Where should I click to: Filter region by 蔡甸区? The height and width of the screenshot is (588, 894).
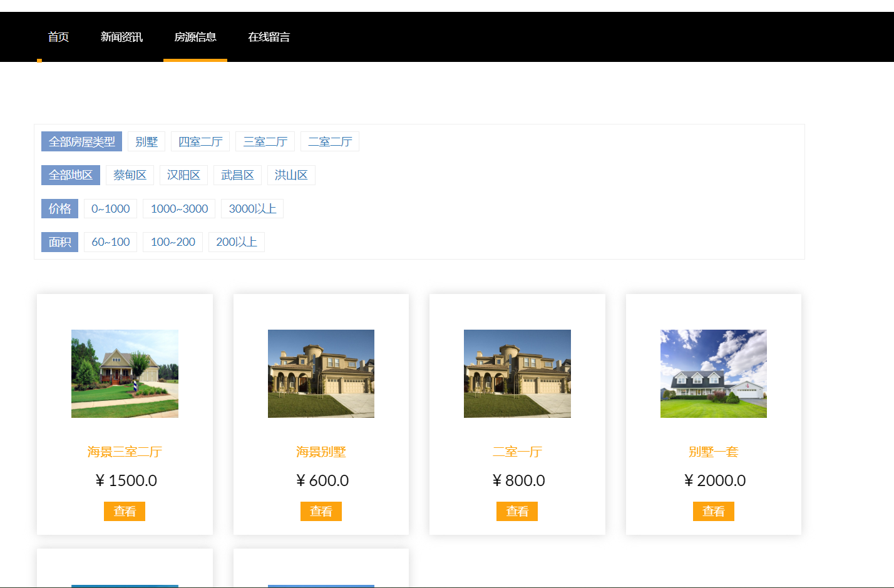130,175
